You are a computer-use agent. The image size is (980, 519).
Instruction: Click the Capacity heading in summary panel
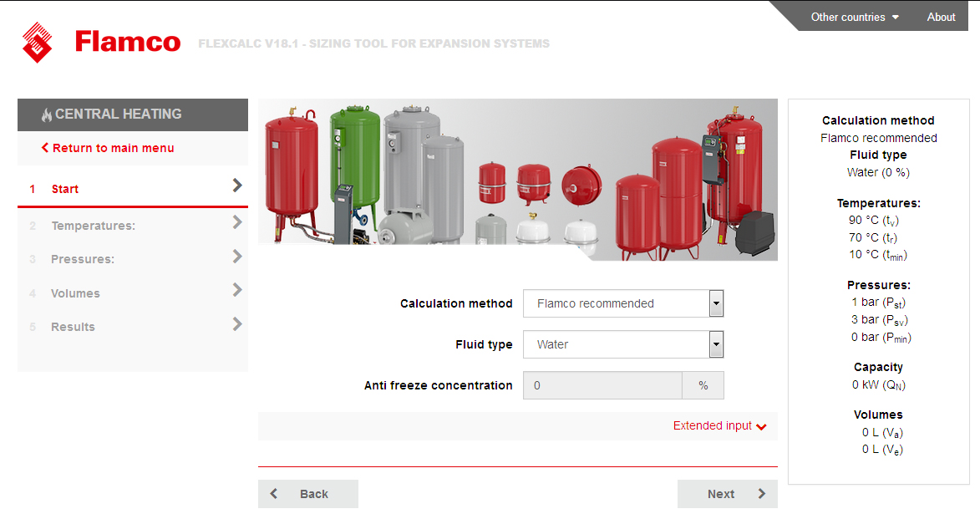(878, 367)
